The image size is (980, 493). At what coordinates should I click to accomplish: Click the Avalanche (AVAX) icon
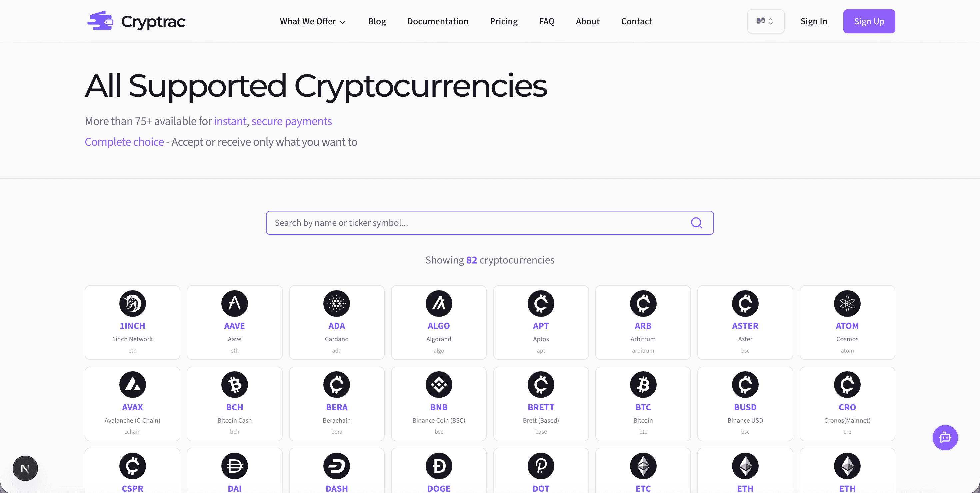[132, 385]
